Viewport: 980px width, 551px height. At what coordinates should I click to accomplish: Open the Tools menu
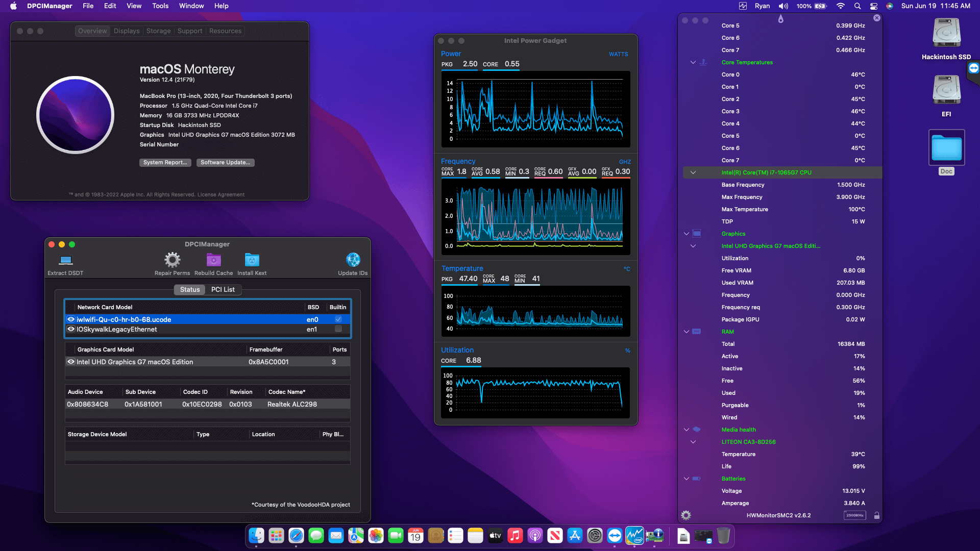point(160,6)
